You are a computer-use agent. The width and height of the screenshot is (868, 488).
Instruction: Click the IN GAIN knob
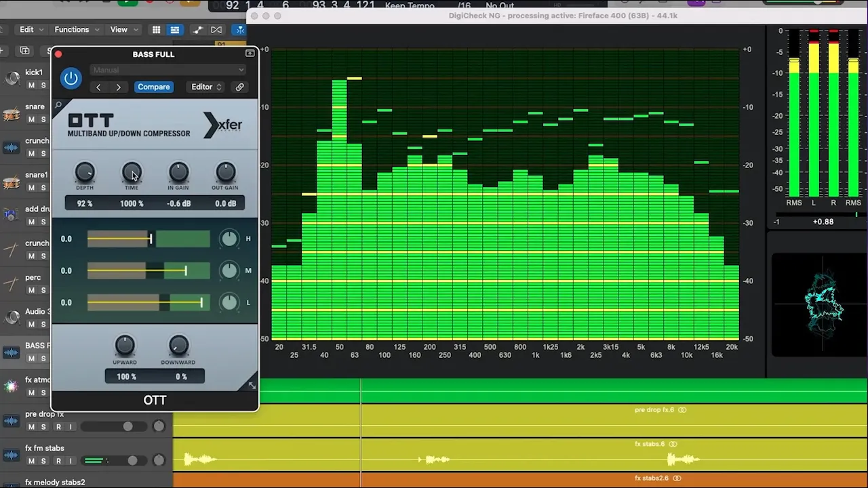point(178,172)
